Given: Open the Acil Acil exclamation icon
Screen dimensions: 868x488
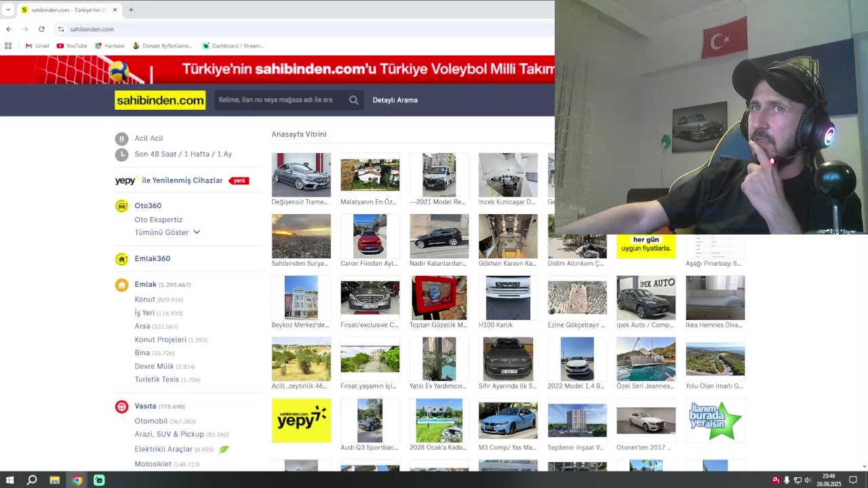Looking at the screenshot, I should [121, 139].
